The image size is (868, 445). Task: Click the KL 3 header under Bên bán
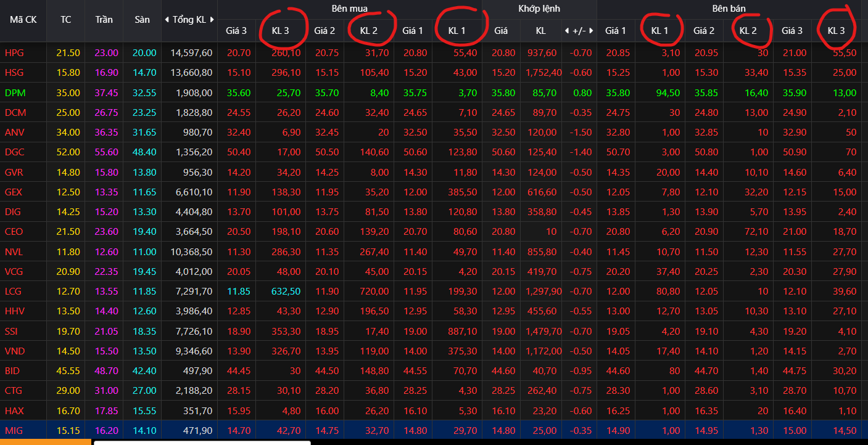point(836,30)
